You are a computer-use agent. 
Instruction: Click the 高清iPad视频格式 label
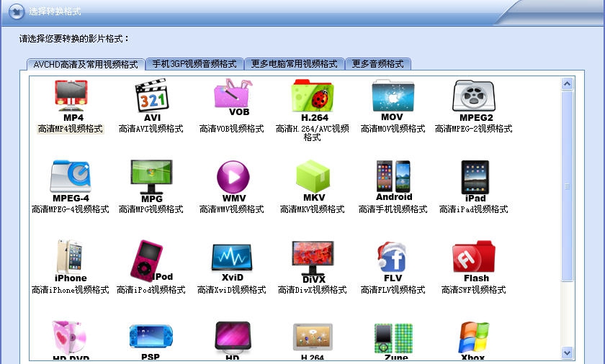click(x=474, y=209)
